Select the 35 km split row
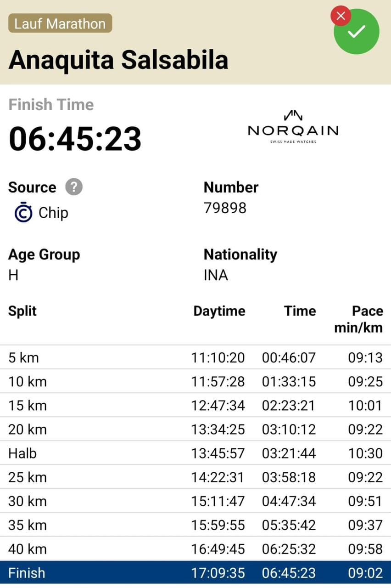Screen dimensions: 391x588 (x=195, y=525)
